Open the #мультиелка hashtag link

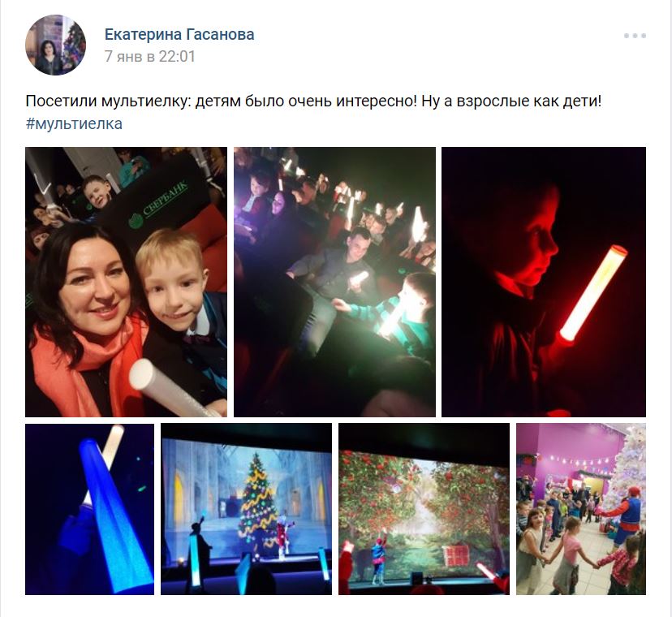click(74, 123)
